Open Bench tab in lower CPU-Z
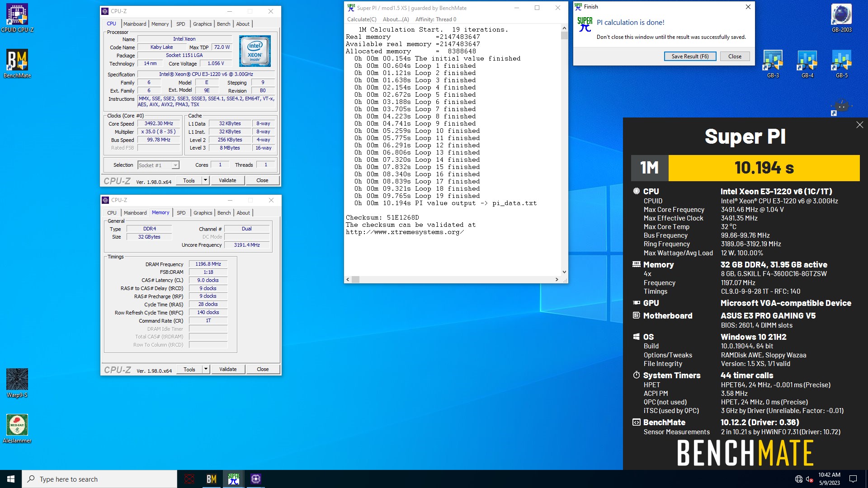Image resolution: width=868 pixels, height=488 pixels. (224, 213)
